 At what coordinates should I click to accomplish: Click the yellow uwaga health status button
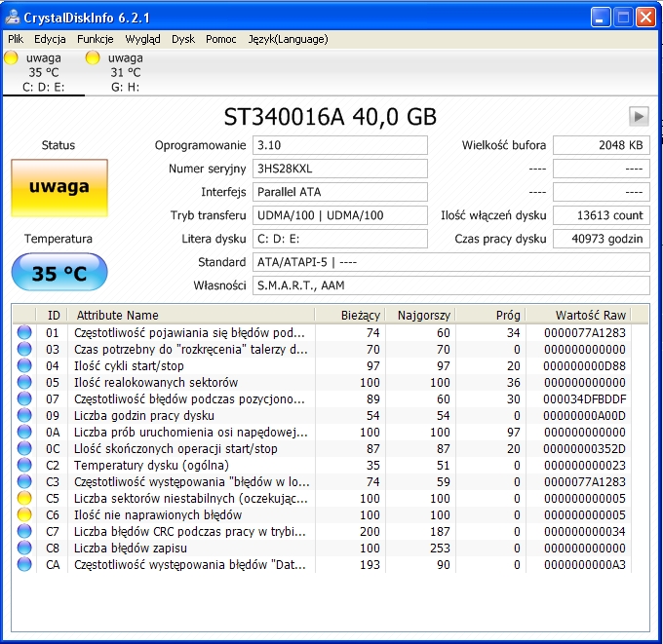click(59, 188)
